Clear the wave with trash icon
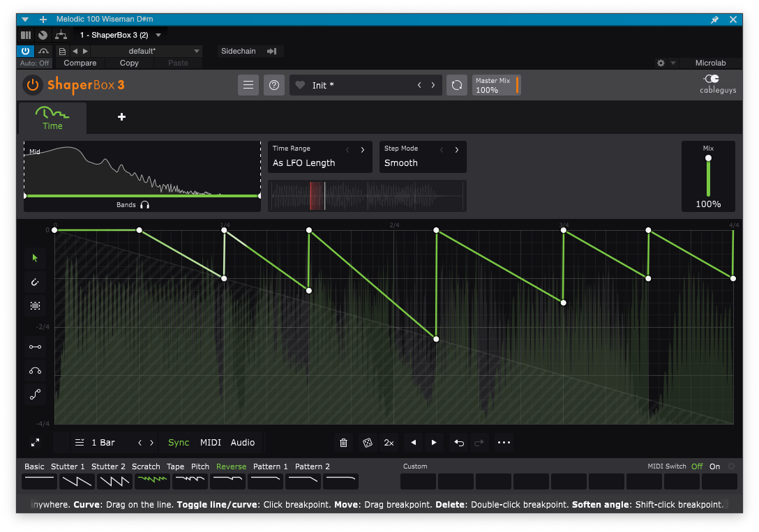Screen dimensions: 759x532 coord(344,443)
